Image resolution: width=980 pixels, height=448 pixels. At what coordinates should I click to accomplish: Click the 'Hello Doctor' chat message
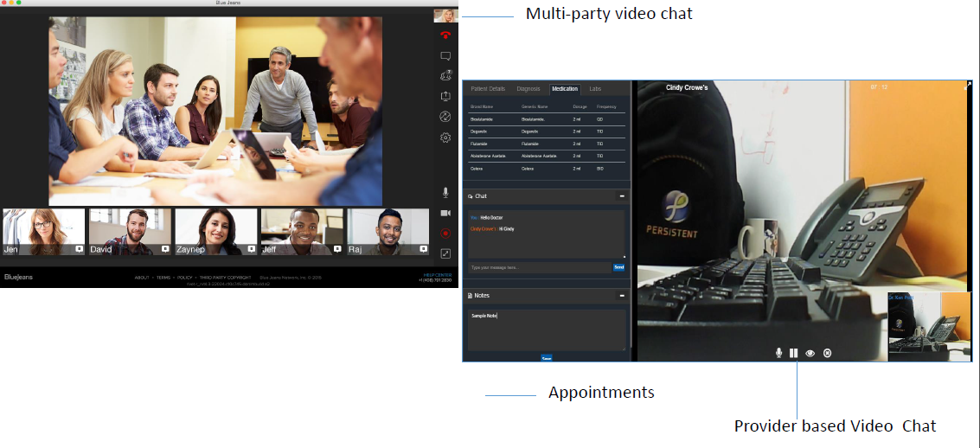pyautogui.click(x=490, y=218)
